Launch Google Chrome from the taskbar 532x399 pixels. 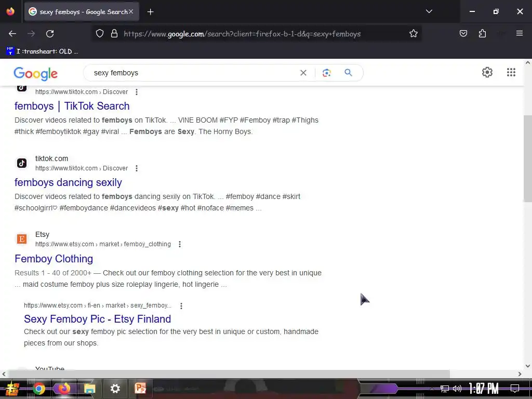[38, 389]
